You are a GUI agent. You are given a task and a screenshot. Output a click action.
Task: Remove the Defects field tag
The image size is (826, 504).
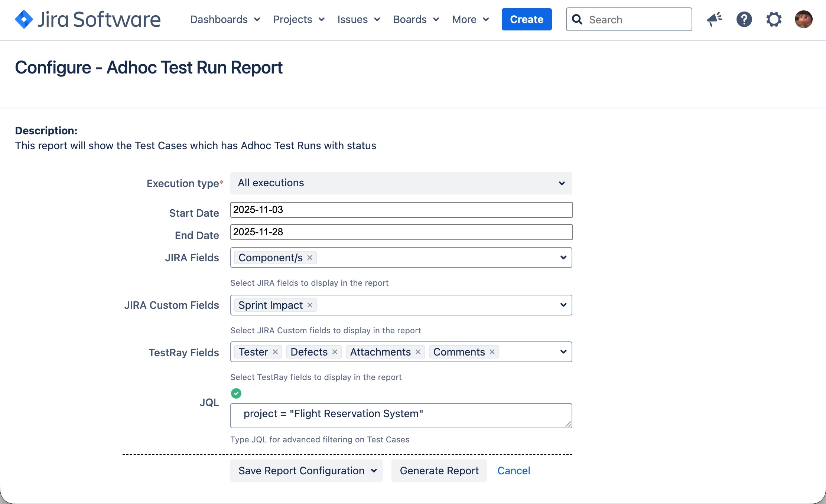335,352
